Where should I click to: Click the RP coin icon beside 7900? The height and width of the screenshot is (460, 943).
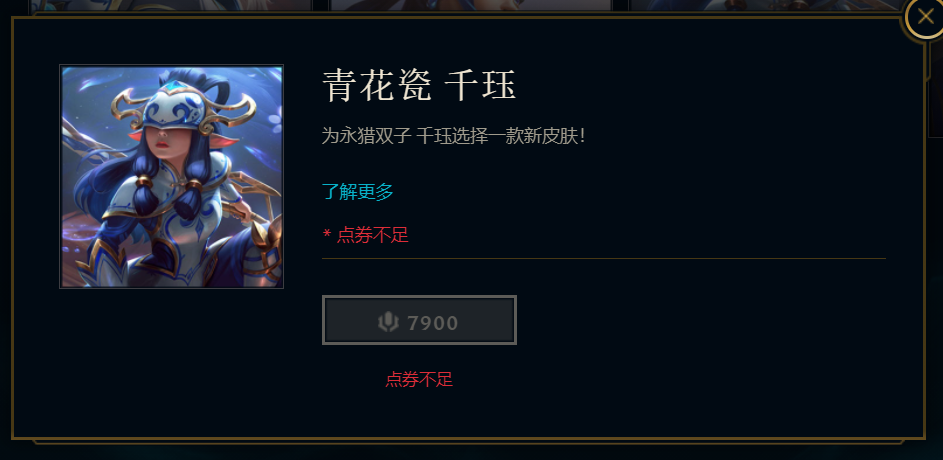[x=389, y=322]
